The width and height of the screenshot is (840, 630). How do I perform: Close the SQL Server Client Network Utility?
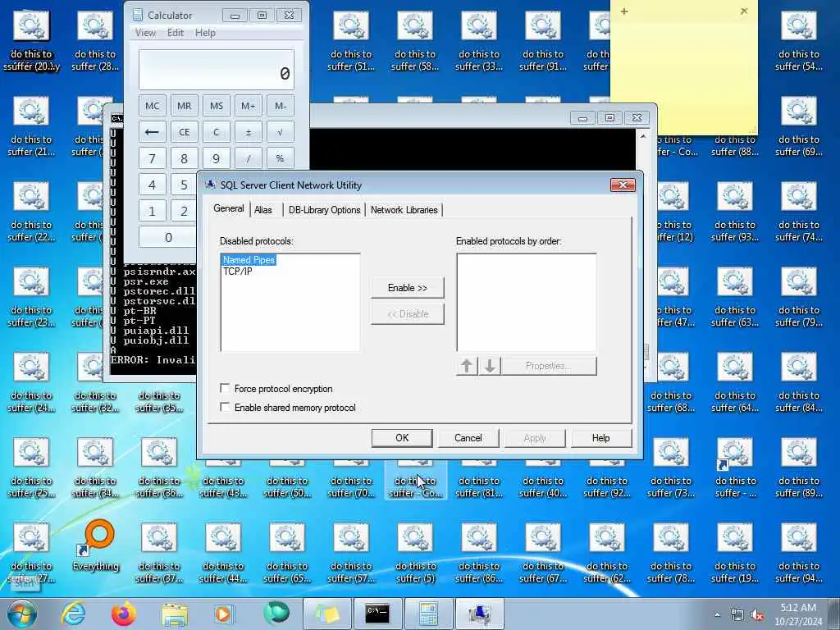623,185
